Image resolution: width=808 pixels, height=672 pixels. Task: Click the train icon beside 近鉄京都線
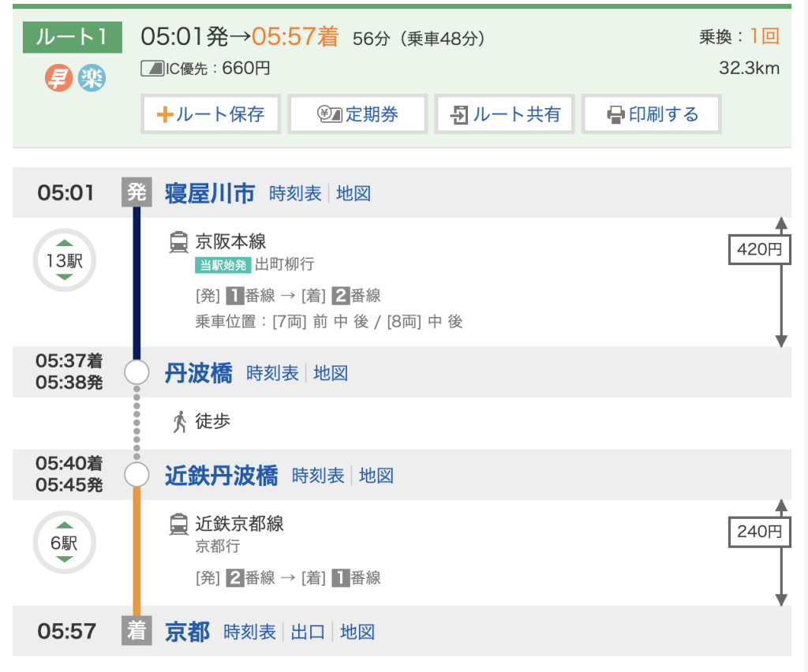coord(179,524)
